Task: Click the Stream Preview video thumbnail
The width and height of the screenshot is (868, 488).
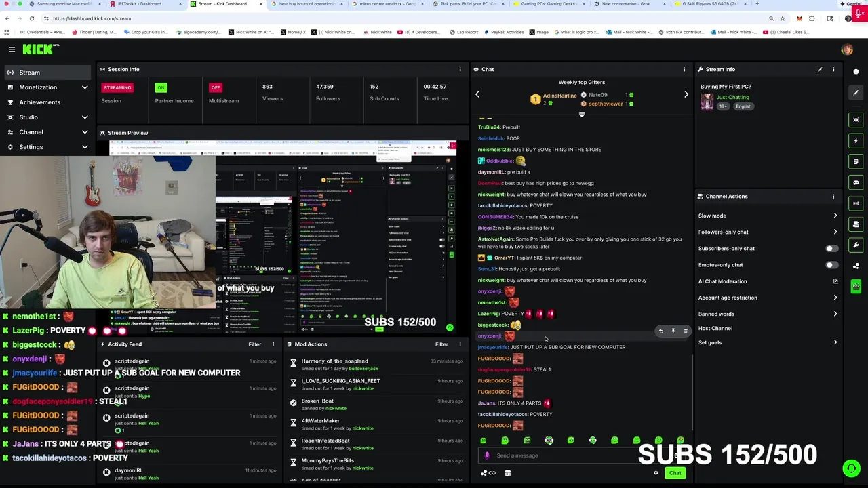Action: coord(283,236)
